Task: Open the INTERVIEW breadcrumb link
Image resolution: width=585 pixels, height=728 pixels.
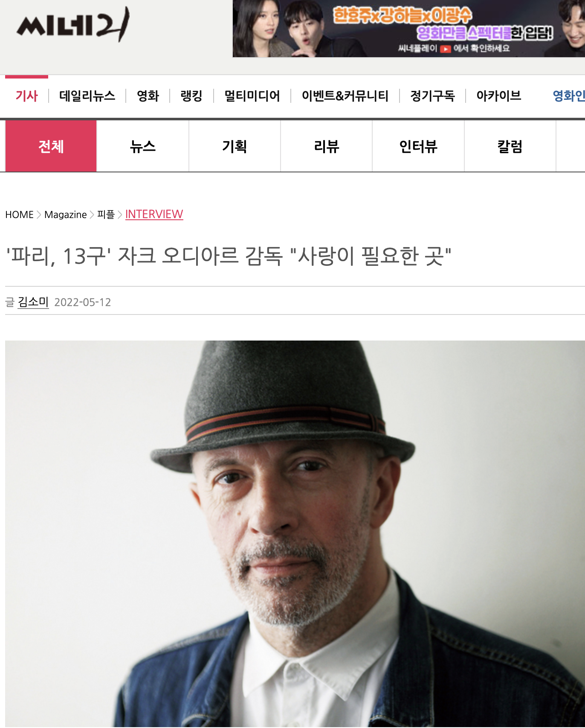Action: [154, 214]
